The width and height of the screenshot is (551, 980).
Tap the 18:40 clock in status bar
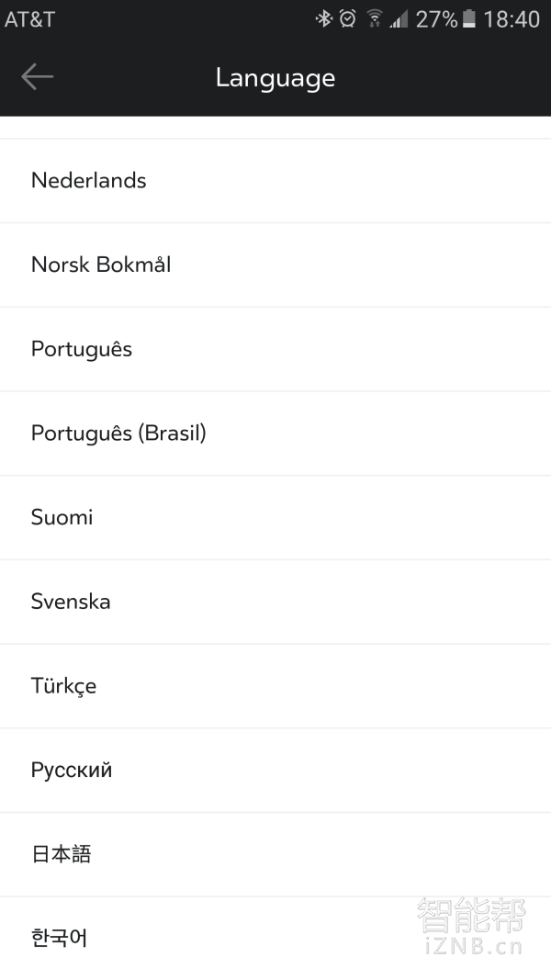click(512, 18)
